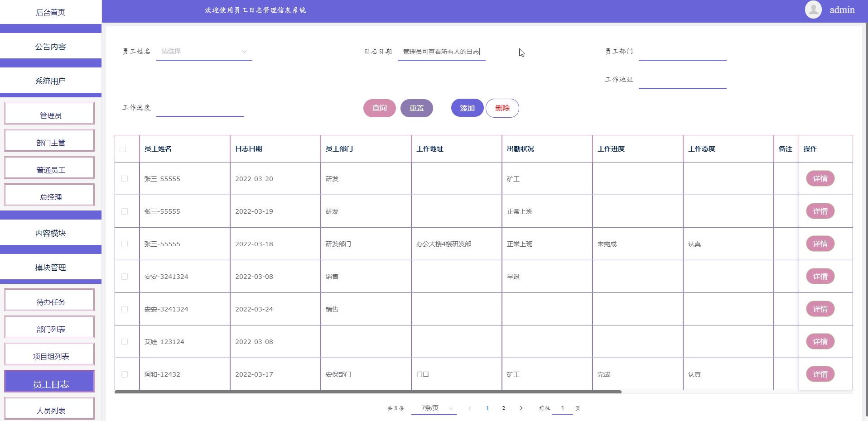The width and height of the screenshot is (868, 421).
Task: Focus the 工作地址 filter input
Action: pos(683,80)
